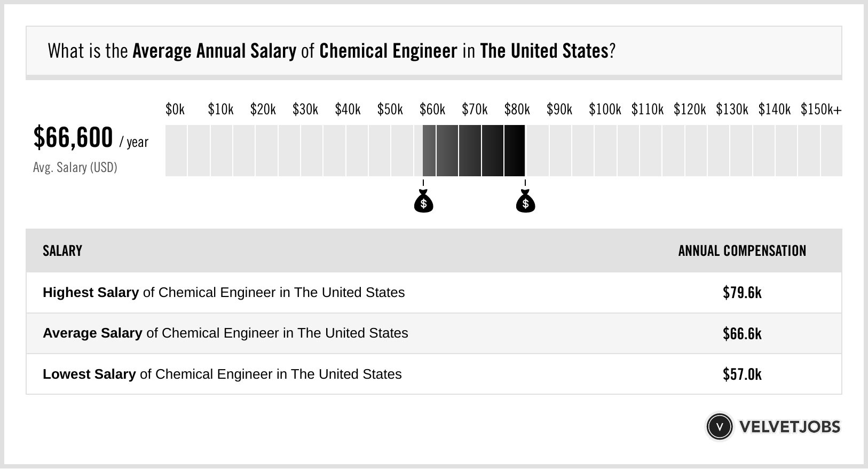This screenshot has width=868, height=469.
Task: Click the VELVETJOBS wordmark text
Action: click(790, 427)
